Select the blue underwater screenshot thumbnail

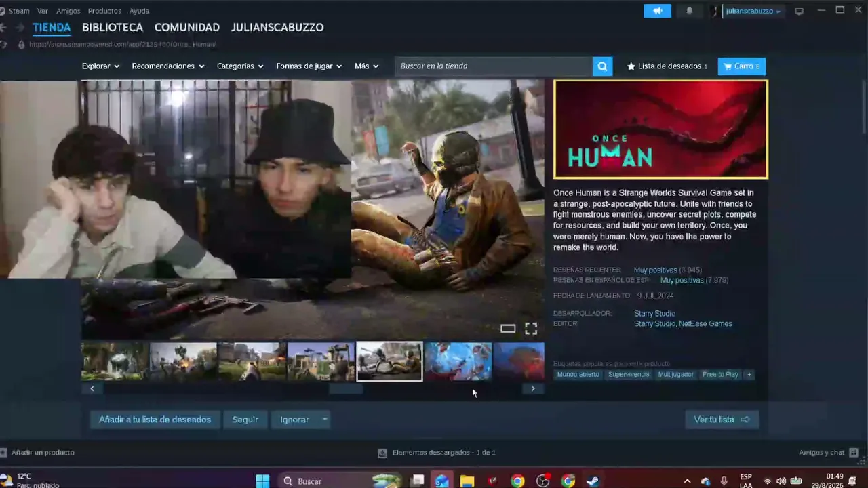point(458,361)
